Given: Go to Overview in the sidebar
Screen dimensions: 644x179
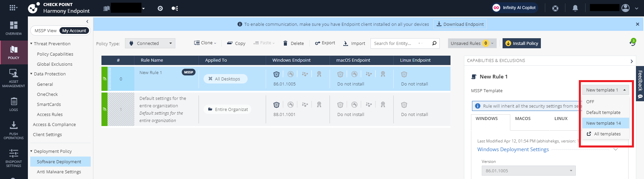Looking at the screenshot, I should [14, 28].
